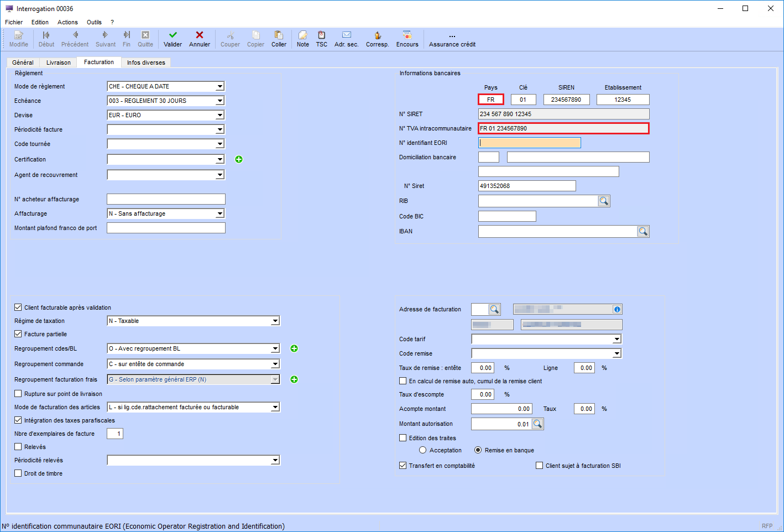Click the Coller clipboard icon
784x532 pixels.
click(x=279, y=39)
